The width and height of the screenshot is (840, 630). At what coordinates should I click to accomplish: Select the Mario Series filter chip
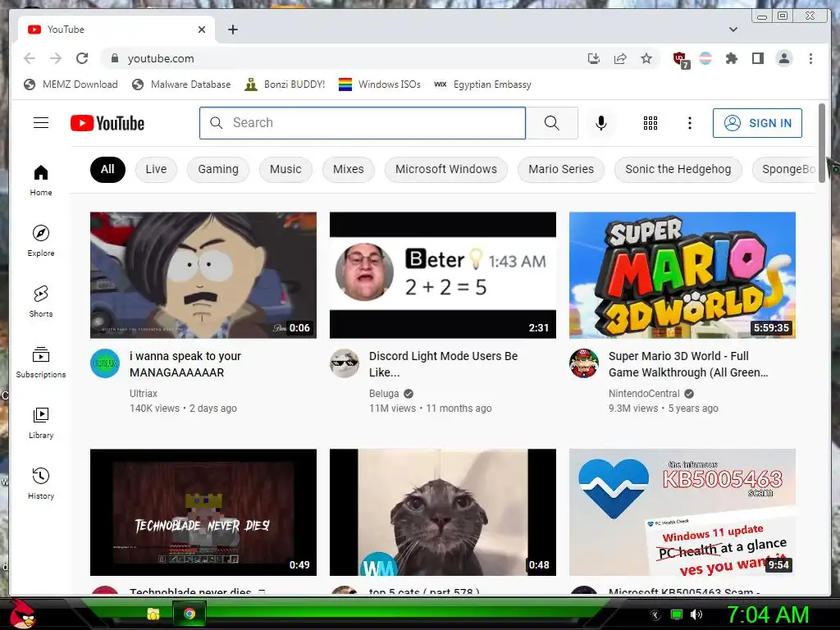click(x=561, y=169)
